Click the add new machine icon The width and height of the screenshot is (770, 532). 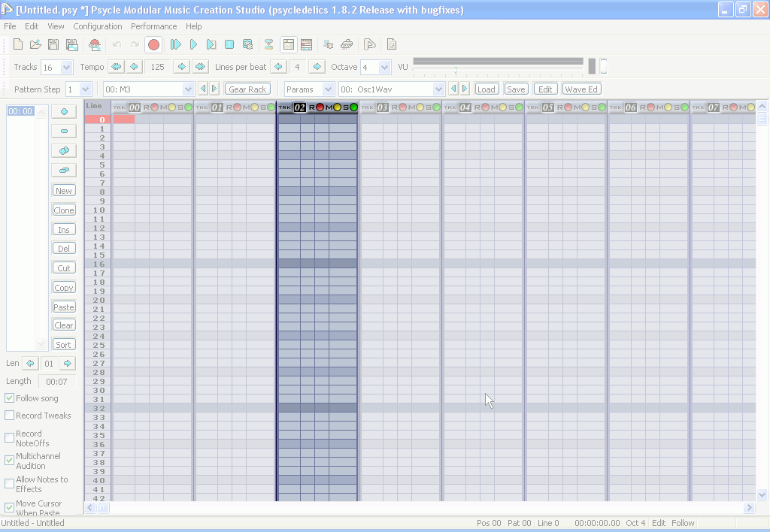pos(328,44)
